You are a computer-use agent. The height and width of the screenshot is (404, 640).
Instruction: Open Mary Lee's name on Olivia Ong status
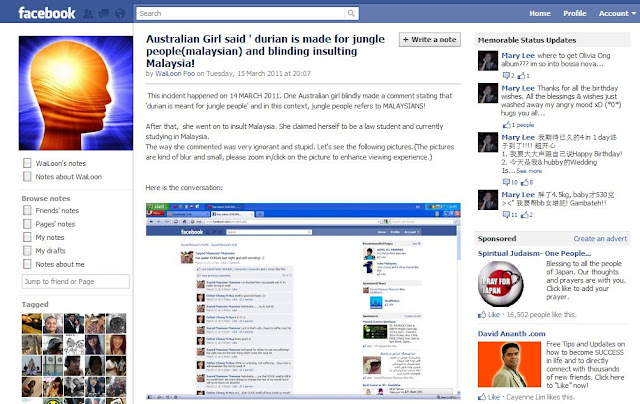pyautogui.click(x=518, y=55)
